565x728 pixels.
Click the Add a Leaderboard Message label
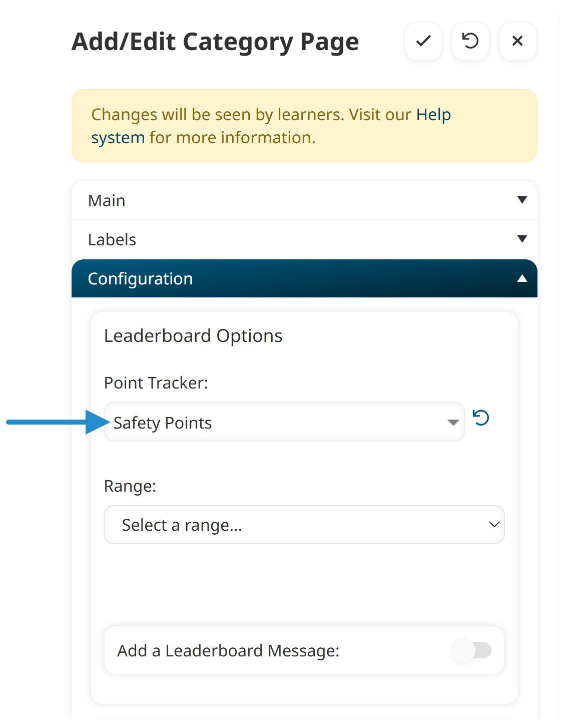tap(228, 651)
